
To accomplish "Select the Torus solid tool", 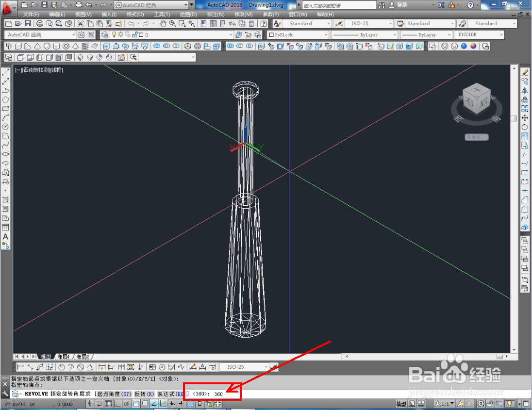I will 66,46.
